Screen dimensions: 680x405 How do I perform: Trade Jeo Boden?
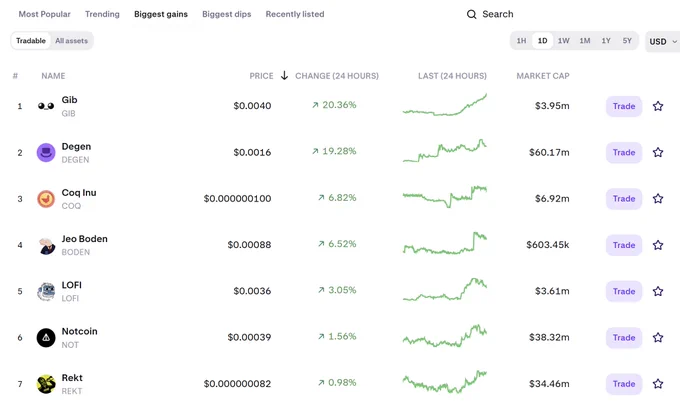[624, 245]
